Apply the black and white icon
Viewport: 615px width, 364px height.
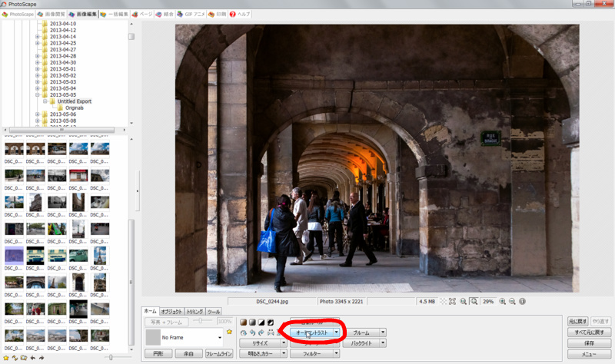tap(261, 322)
